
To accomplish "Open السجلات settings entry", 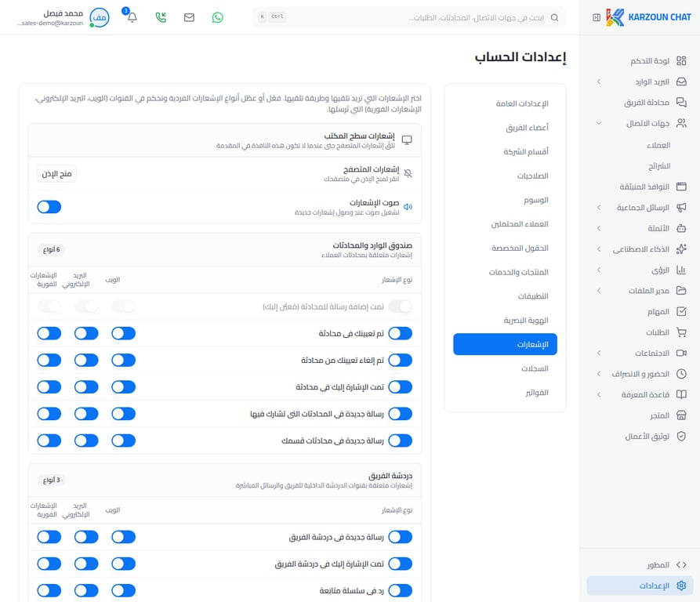I will 505,368.
